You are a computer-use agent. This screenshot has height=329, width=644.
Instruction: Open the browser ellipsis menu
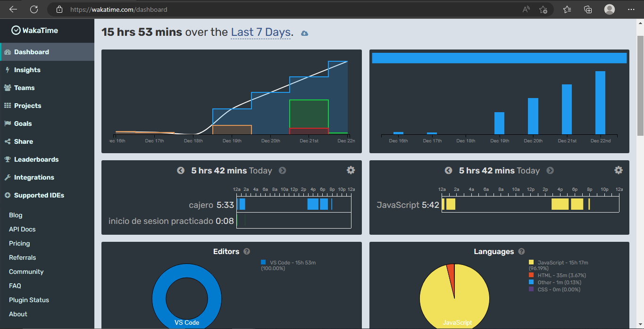pyautogui.click(x=631, y=9)
